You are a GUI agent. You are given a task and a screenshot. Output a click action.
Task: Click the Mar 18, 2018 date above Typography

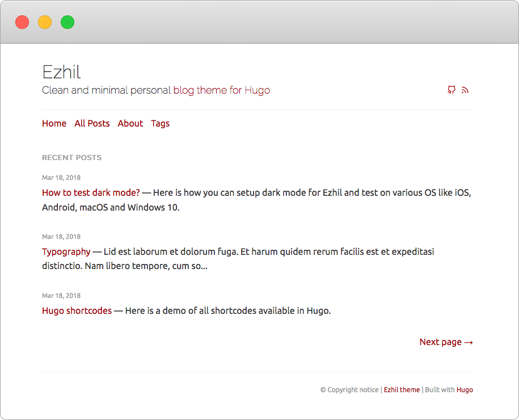pyautogui.click(x=61, y=237)
